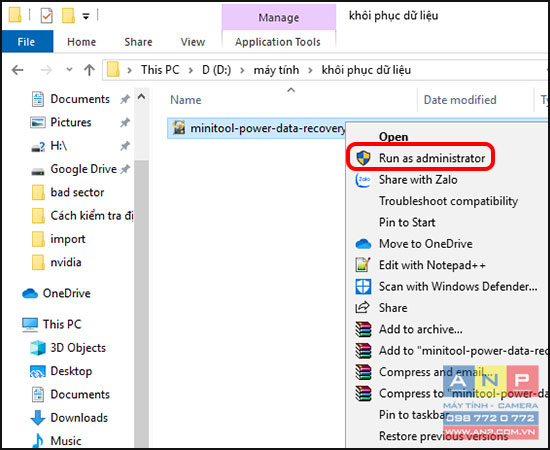
Task: Go up one folder level arrow
Action: point(89,70)
